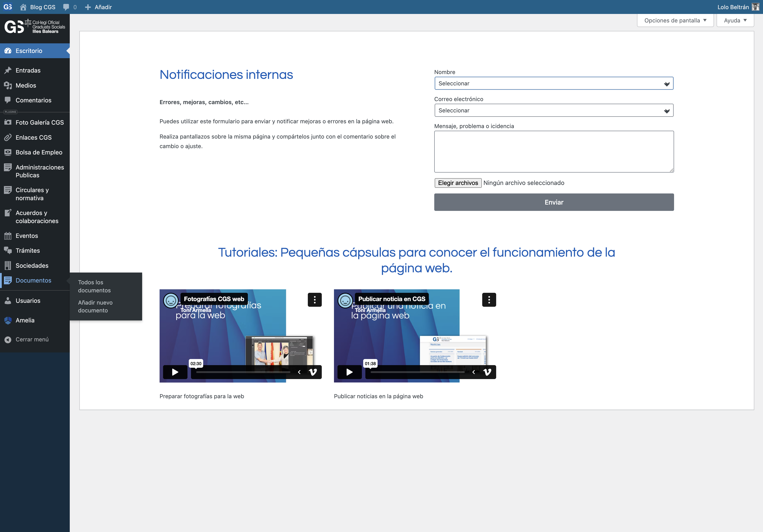Click the Lolo Beltrán account name
Image resolution: width=763 pixels, height=532 pixels.
coord(733,7)
